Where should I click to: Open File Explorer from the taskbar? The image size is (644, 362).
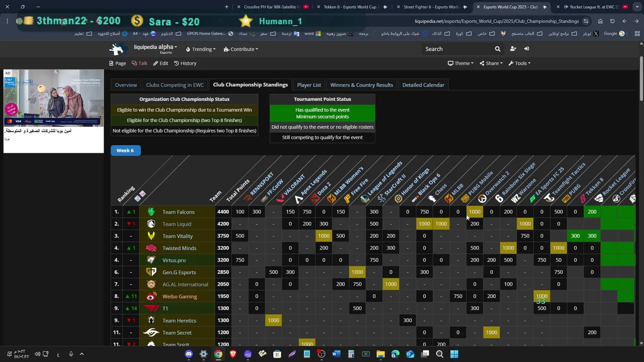(380, 354)
